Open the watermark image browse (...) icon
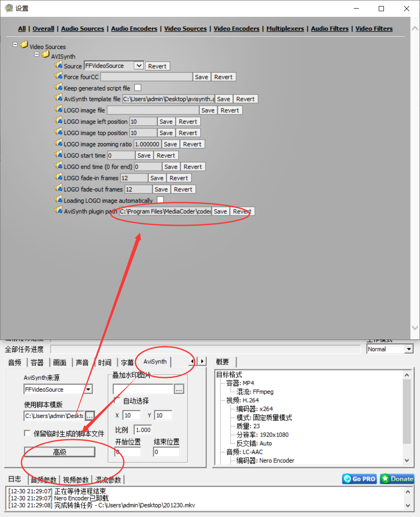Viewport: 420px width, 517px height. (179, 388)
